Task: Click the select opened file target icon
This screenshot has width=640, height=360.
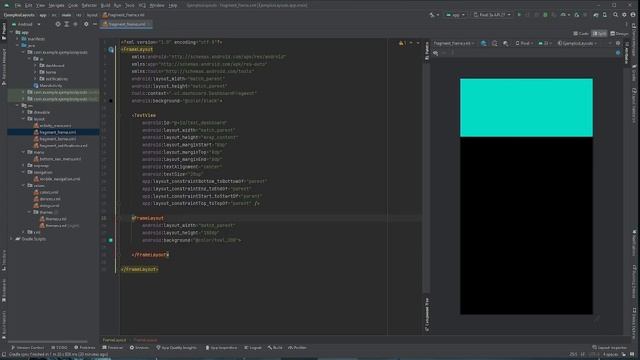Action: (x=58, y=24)
